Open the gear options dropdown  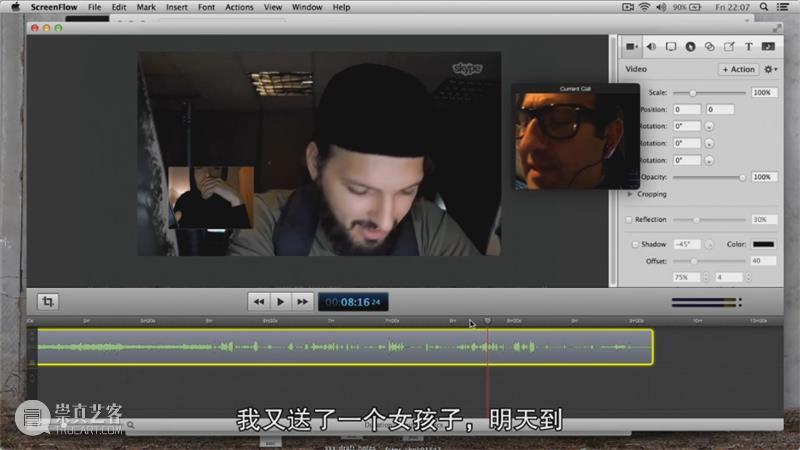click(770, 69)
